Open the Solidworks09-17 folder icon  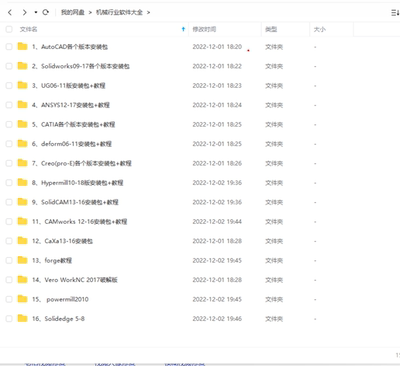point(22,66)
